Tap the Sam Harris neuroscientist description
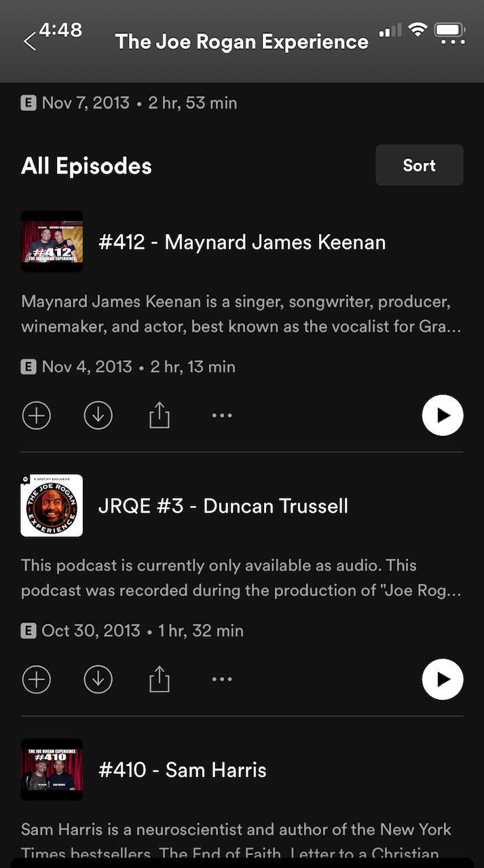 point(237,841)
